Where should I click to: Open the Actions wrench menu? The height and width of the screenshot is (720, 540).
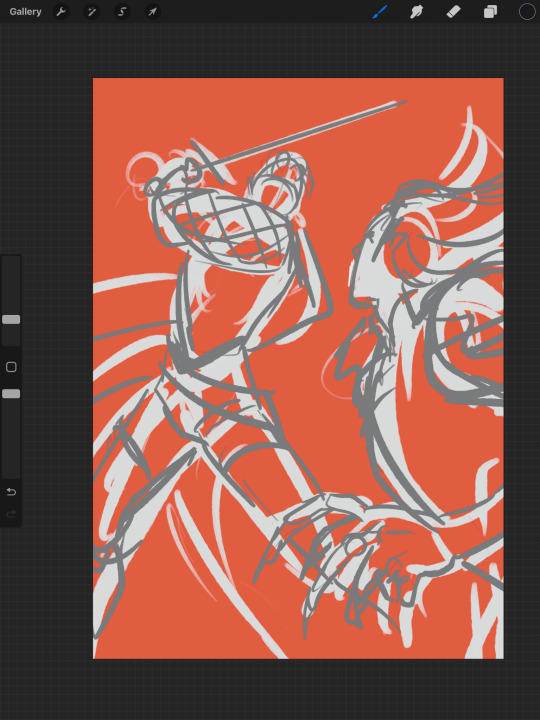[x=61, y=11]
